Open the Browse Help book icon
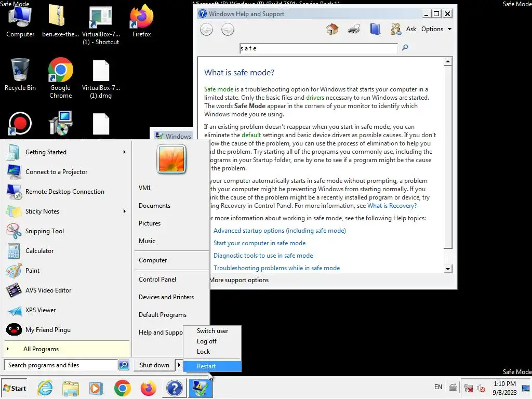This screenshot has height=399, width=532. (x=375, y=29)
